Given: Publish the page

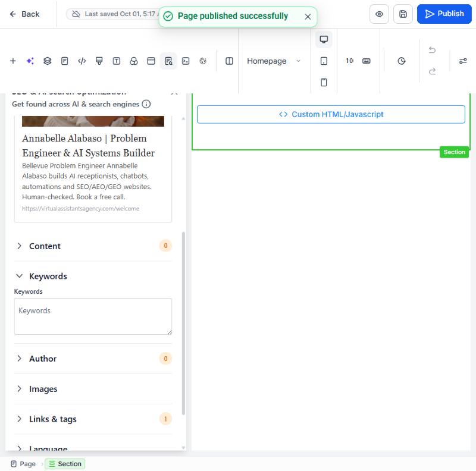Looking at the screenshot, I should [444, 14].
